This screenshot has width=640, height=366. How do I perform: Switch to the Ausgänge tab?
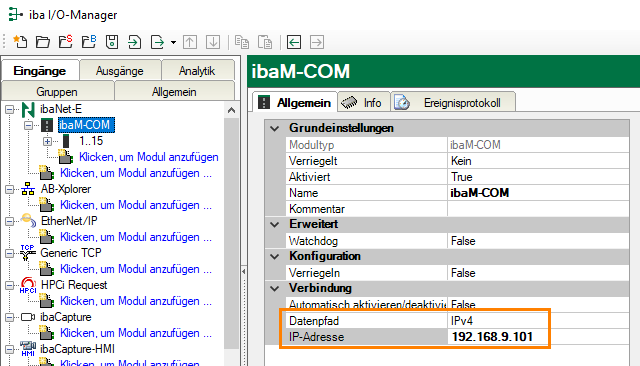120,71
